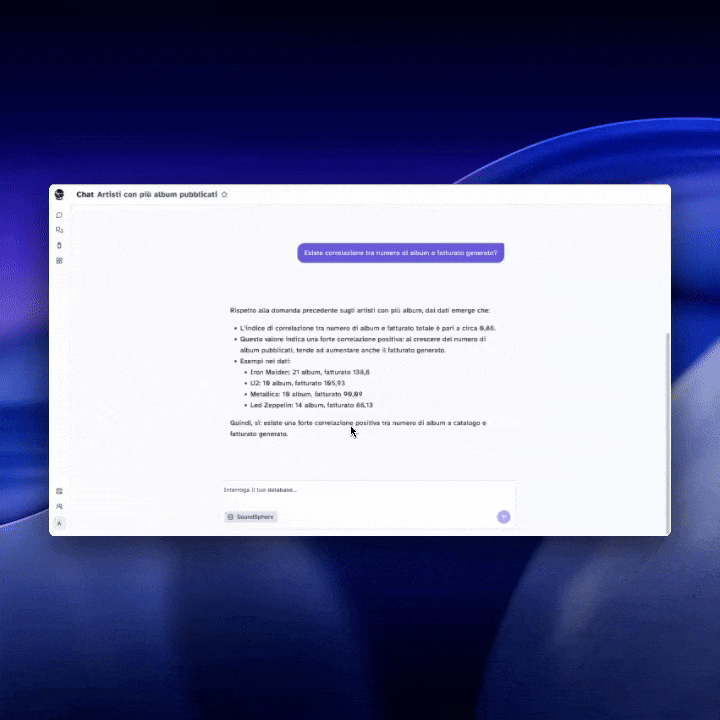Click the purple user question bubble
720x720 pixels.
point(400,253)
